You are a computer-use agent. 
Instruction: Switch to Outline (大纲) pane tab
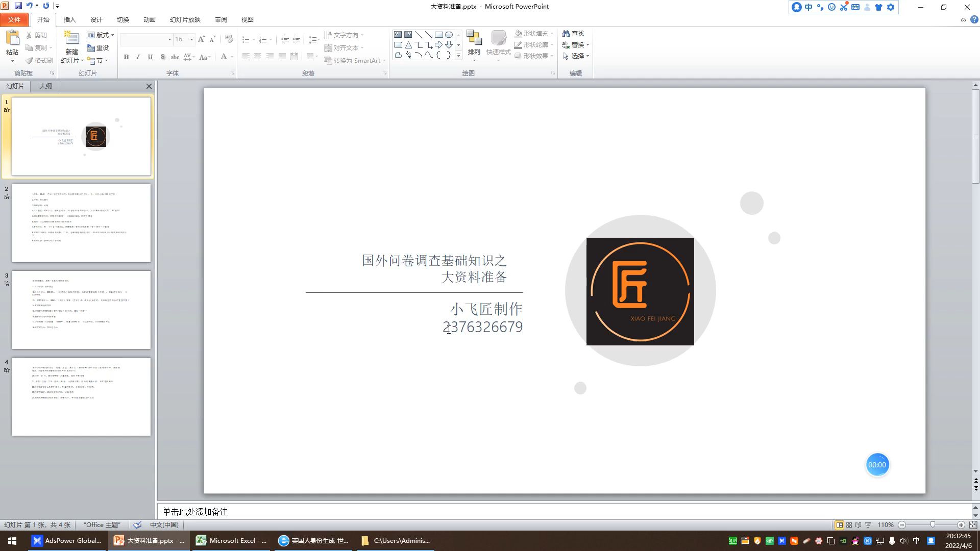click(x=46, y=86)
